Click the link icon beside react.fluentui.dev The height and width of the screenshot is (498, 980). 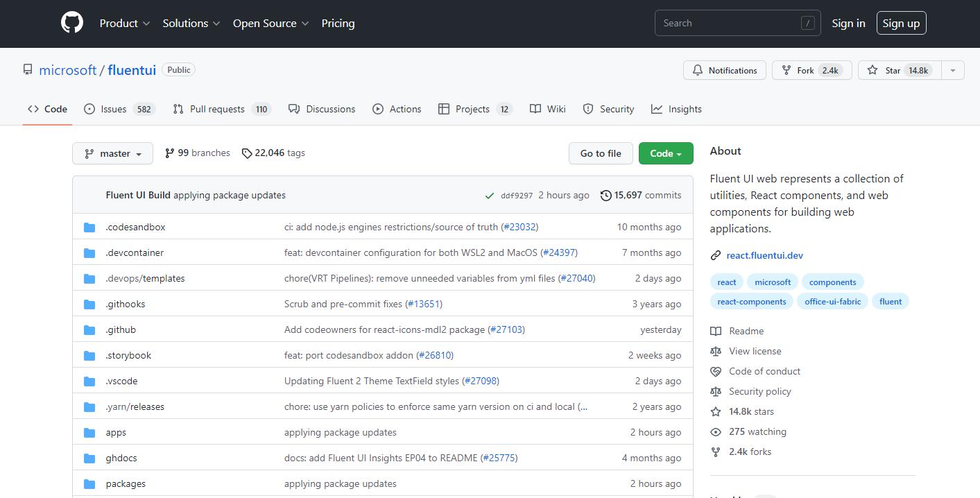click(x=716, y=255)
